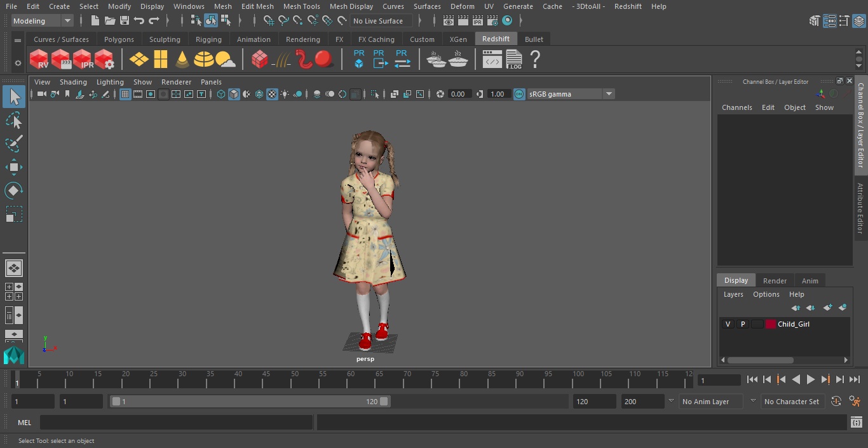Viewport: 868px width, 448px height.
Task: Select the Move tool in toolbox
Action: (13, 168)
